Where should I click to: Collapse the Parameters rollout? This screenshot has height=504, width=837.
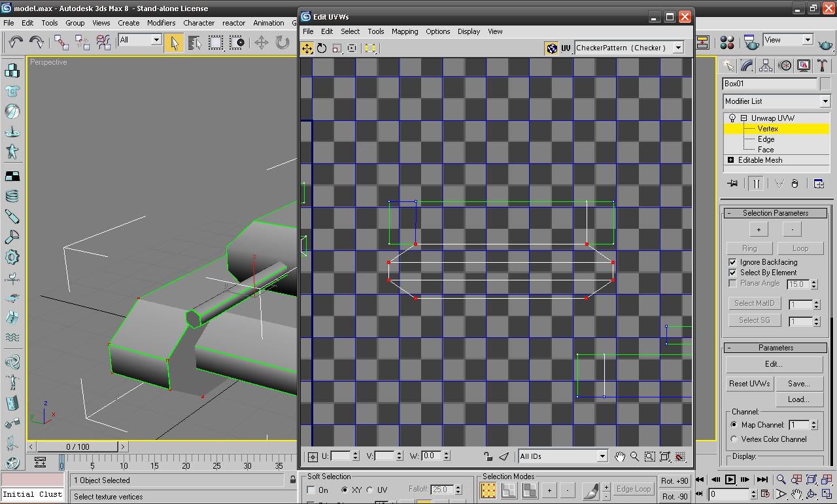point(776,348)
